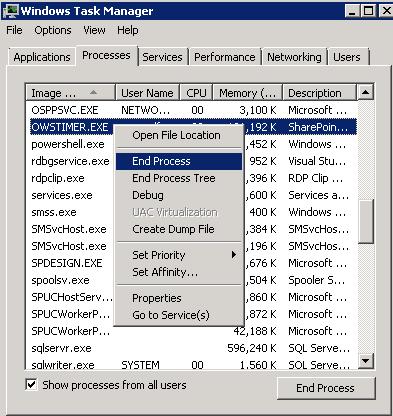Select the sqlwriter.exe process
Image resolution: width=393 pixels, height=416 pixels.
pos(63,365)
